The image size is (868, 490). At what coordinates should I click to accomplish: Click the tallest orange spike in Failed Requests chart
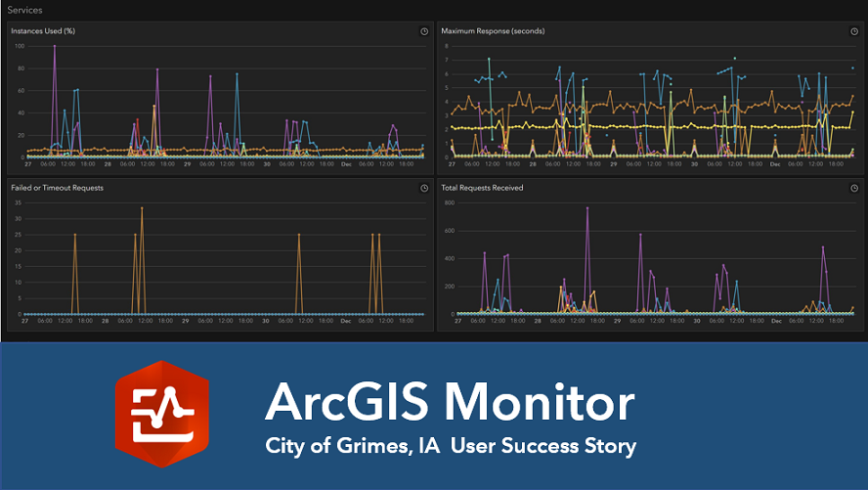coord(142,208)
